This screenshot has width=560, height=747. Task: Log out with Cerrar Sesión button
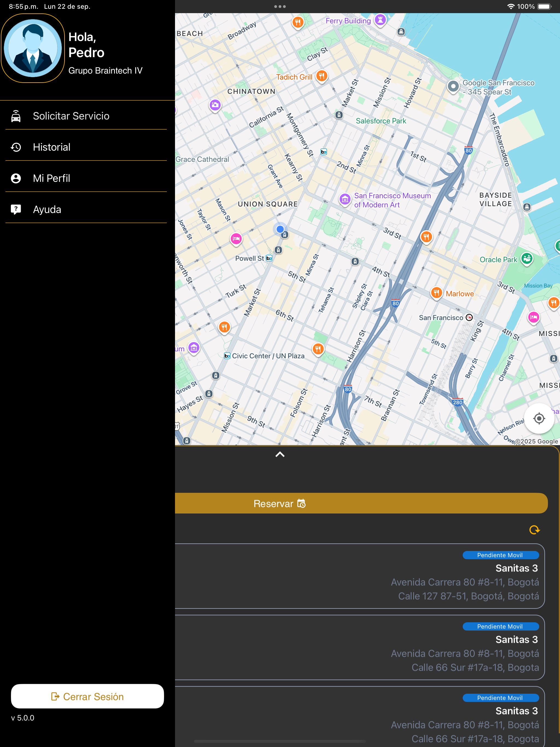coord(87,696)
